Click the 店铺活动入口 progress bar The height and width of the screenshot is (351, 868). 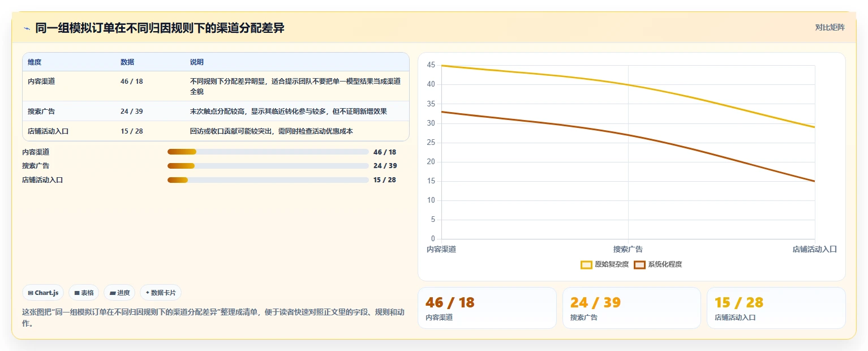(268, 180)
